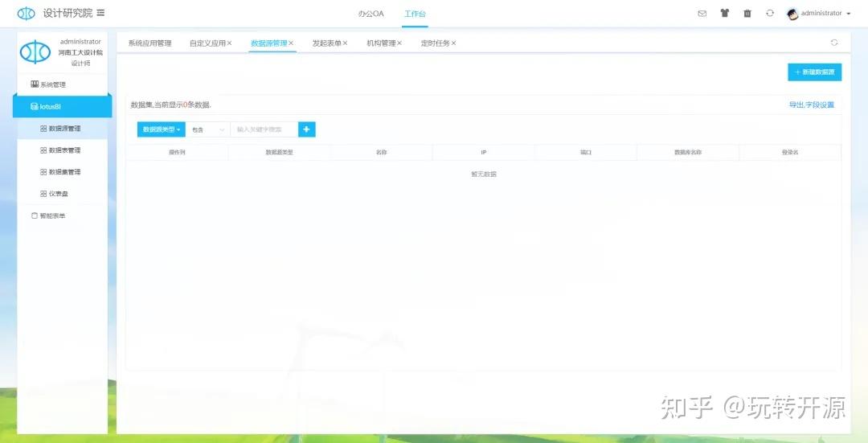
Task: Click the T-shirt theme icon
Action: [x=724, y=14]
